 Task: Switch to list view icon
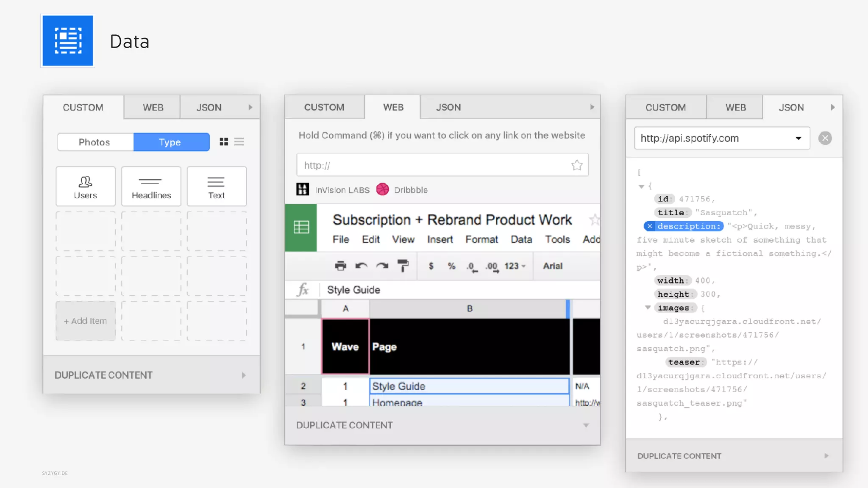click(x=239, y=142)
